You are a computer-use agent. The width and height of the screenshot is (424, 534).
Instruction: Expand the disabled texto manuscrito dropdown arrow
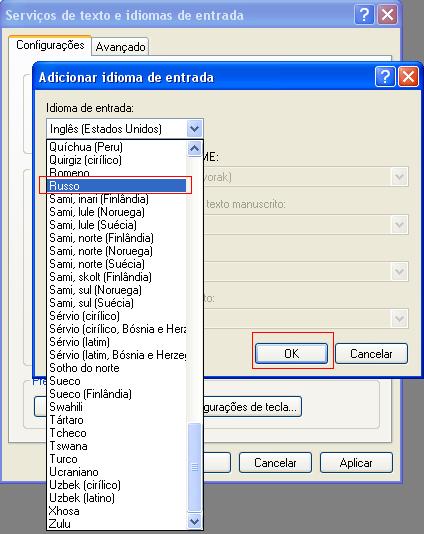click(x=399, y=224)
